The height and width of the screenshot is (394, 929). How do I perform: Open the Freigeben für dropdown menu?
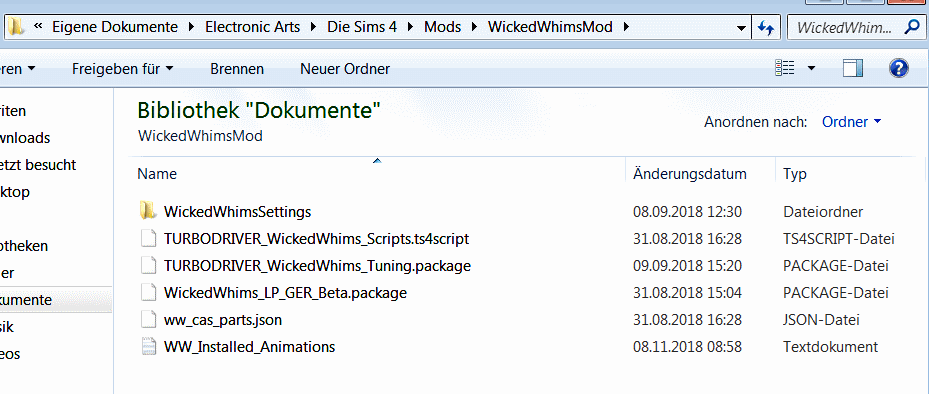(x=123, y=69)
